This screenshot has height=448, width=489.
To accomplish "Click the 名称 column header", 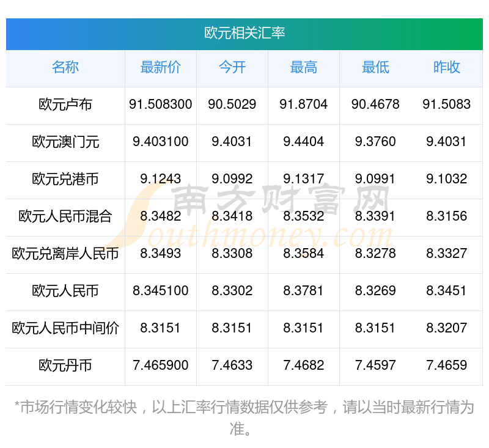I will [x=65, y=67].
